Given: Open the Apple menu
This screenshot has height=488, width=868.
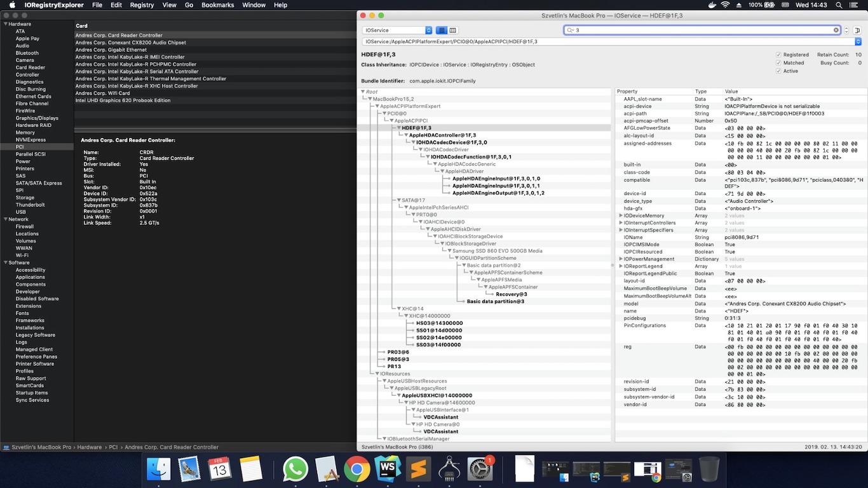Looking at the screenshot, I should 12,5.
